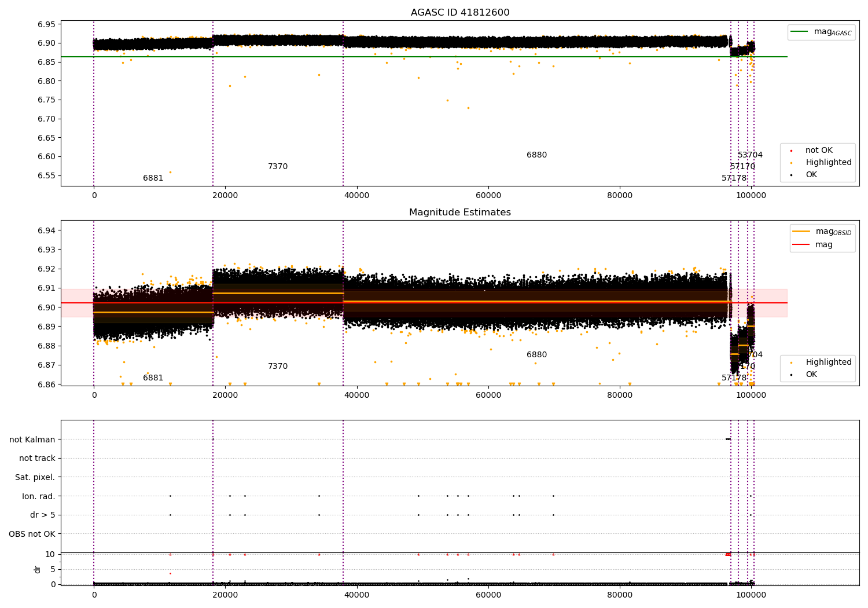Viewport: 868px width, 608px height.
Task: Click the 'dr > 5' row label
Action: (x=43, y=515)
